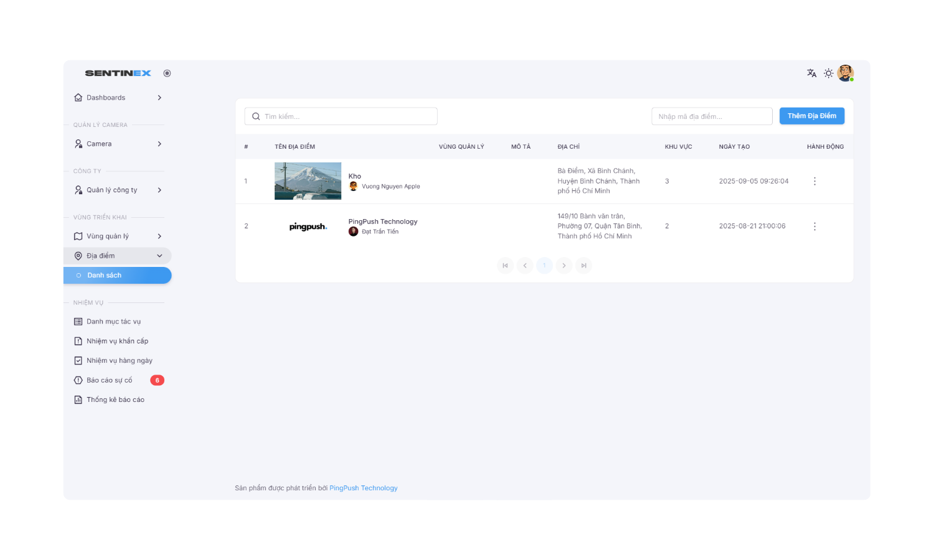Jump to the last pagination page
The height and width of the screenshot is (560, 934).
583,266
